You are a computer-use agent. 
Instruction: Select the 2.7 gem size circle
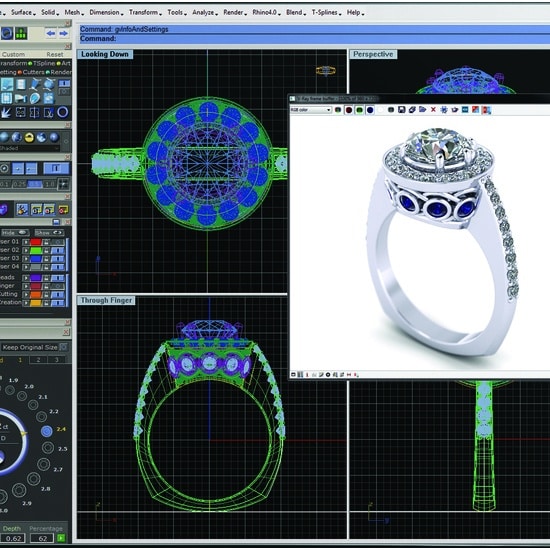[43, 464]
